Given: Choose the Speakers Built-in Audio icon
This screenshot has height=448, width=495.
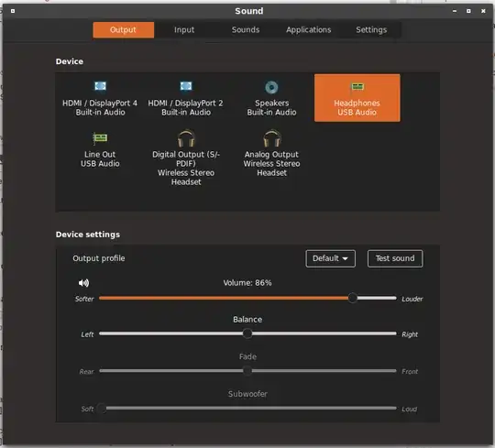Looking at the screenshot, I should click(271, 87).
